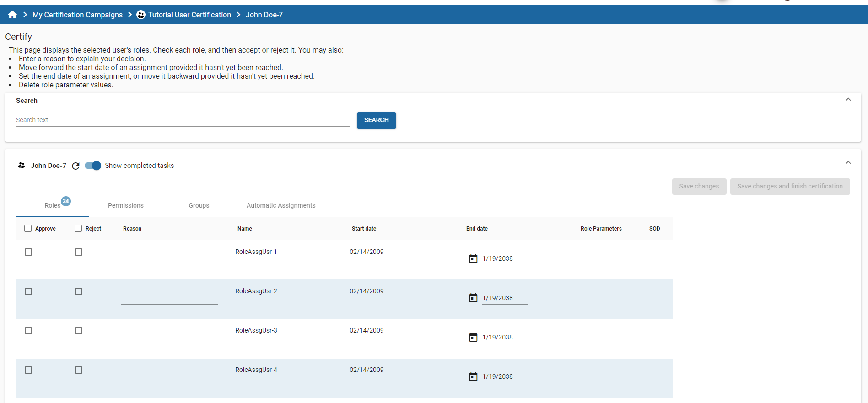Image resolution: width=868 pixels, height=403 pixels.
Task: Check the Approve all header checkbox
Action: (28, 228)
